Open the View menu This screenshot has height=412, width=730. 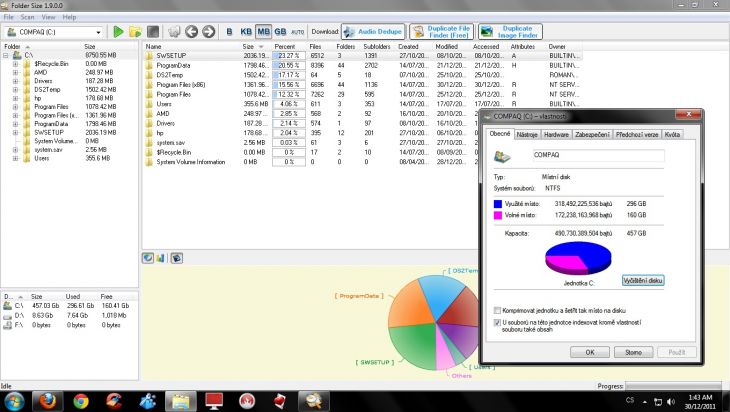click(48, 17)
